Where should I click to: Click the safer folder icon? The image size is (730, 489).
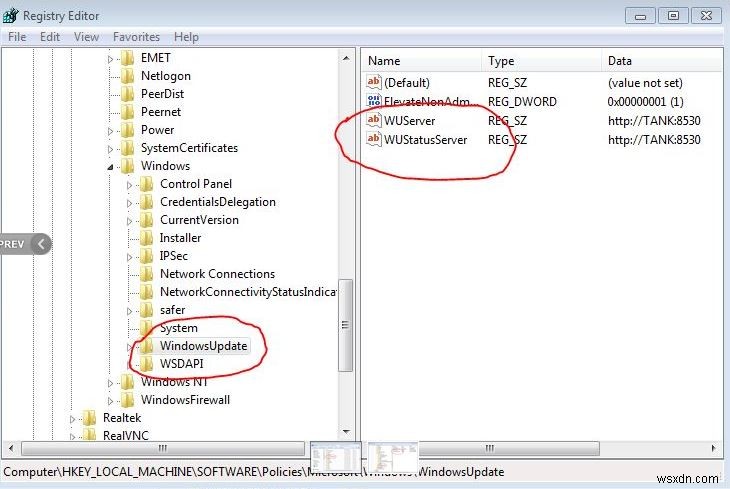(x=147, y=310)
